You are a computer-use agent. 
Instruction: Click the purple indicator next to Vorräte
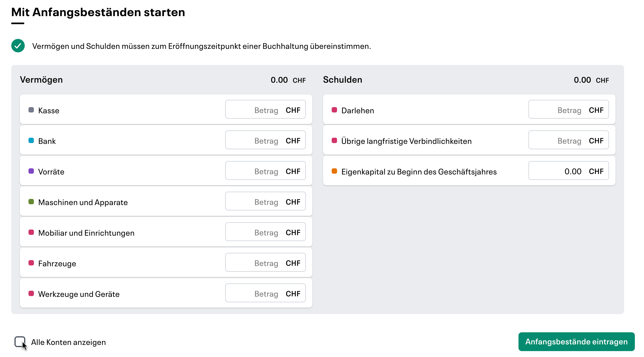(31, 171)
